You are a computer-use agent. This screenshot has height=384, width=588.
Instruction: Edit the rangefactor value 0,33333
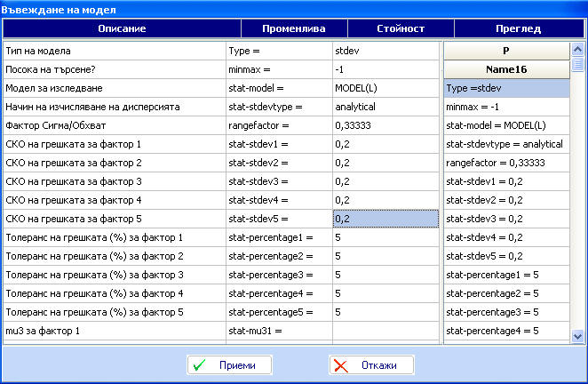point(385,126)
